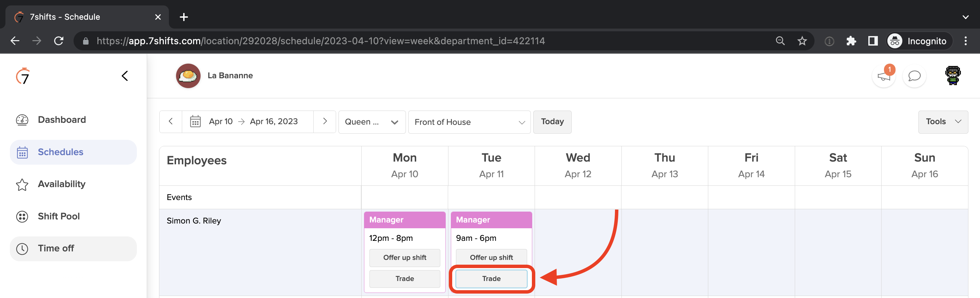Screen dimensions: 980x298
Task: Open the Dashboard page
Action: [73, 120]
